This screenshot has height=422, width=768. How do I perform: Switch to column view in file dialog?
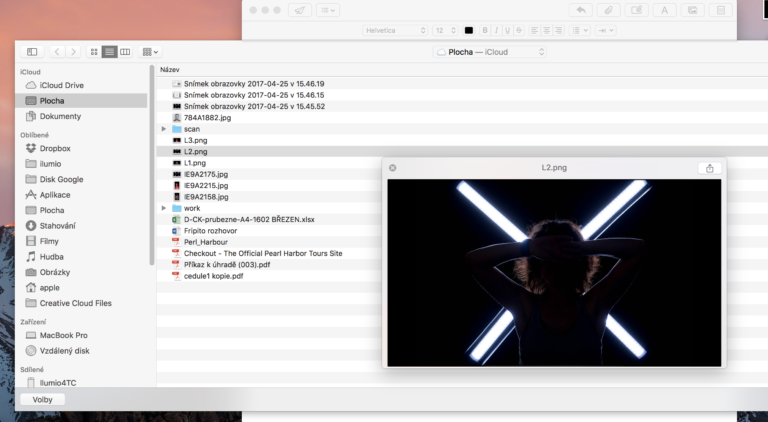tap(125, 51)
